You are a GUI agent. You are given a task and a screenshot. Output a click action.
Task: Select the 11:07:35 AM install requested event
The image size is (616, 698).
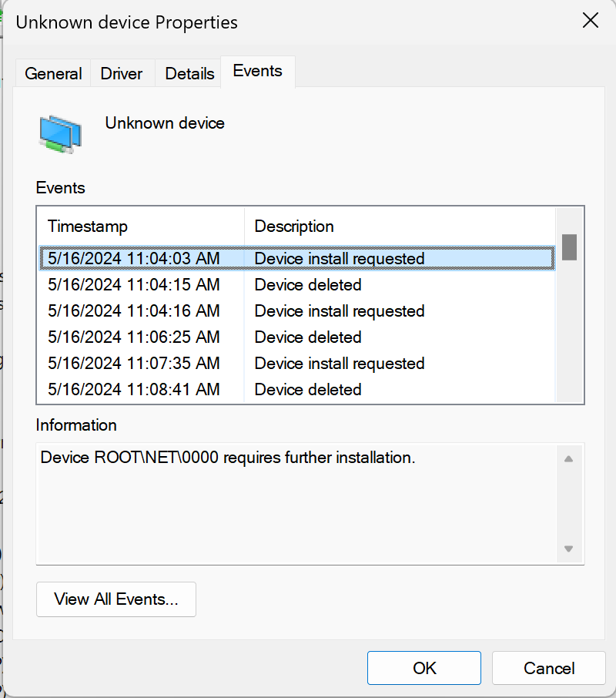coord(296,364)
